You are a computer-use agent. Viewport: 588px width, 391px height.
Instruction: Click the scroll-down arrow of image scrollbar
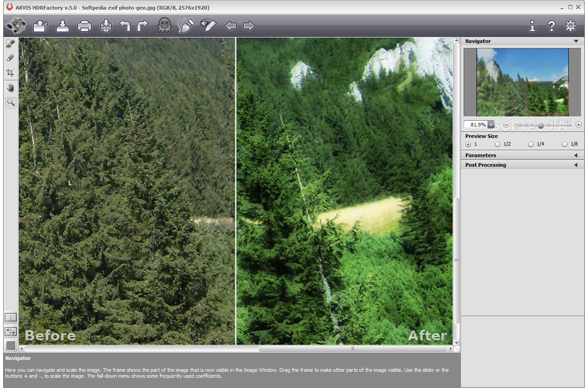pos(456,342)
